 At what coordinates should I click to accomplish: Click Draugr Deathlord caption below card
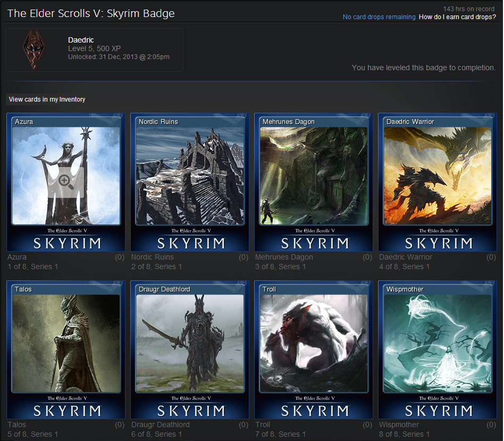[x=161, y=425]
